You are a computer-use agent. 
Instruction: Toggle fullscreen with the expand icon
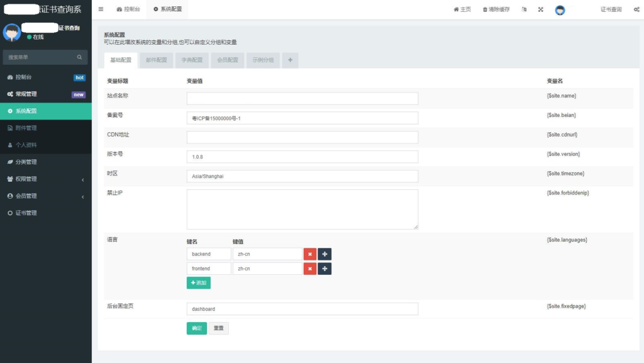tap(541, 9)
